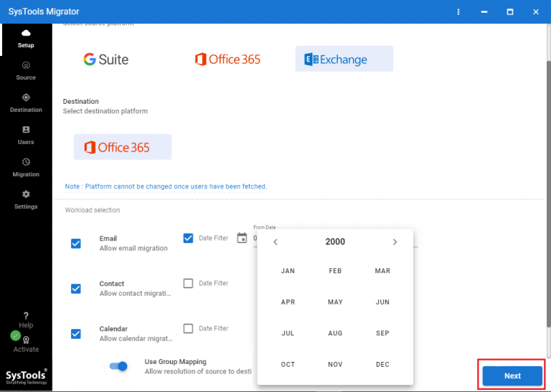The height and width of the screenshot is (392, 551).
Task: Pick APR in the month picker
Action: click(x=288, y=302)
